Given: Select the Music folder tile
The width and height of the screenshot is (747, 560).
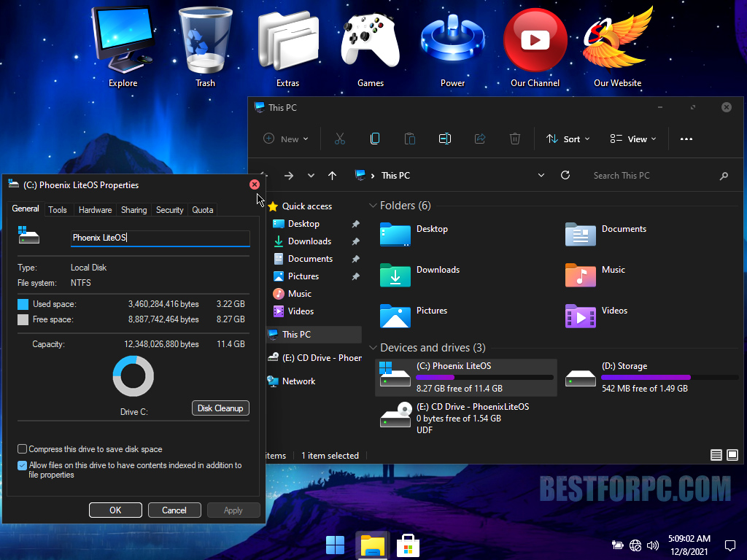Looking at the screenshot, I should pyautogui.click(x=595, y=275).
